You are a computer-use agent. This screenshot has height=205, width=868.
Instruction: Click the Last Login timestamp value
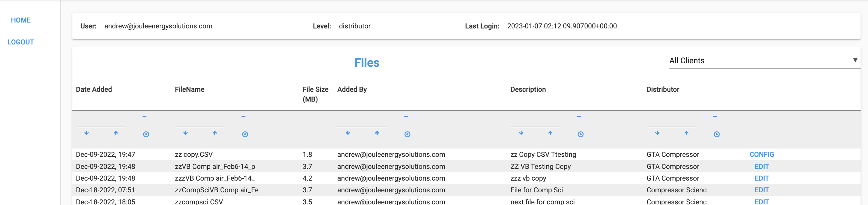(562, 26)
